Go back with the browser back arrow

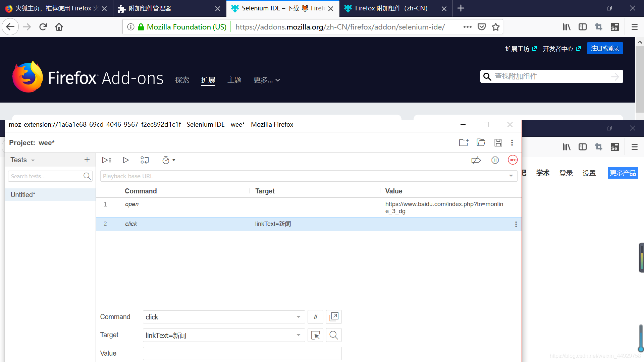[x=10, y=27]
